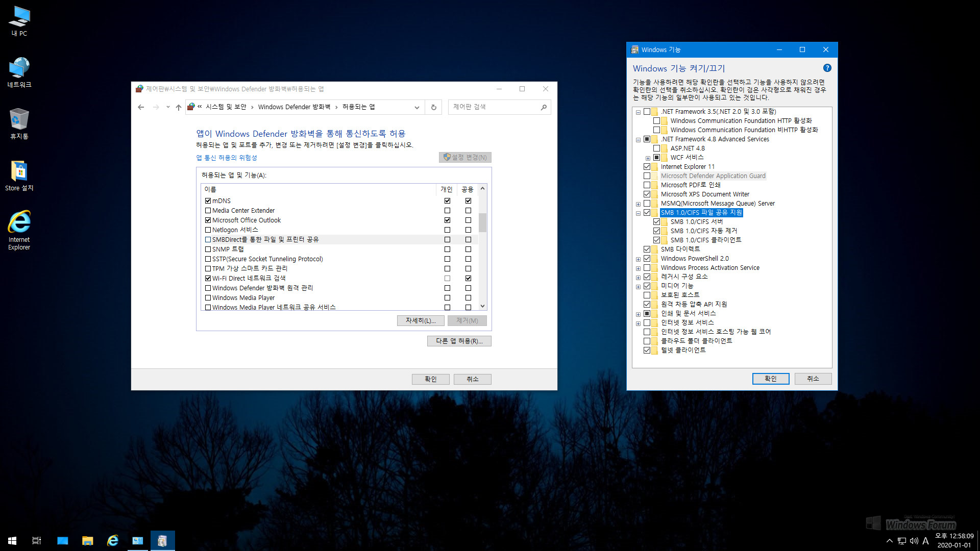Disable 텔넷 클라이언트 feature checkbox
The image size is (980, 551).
pyautogui.click(x=647, y=350)
